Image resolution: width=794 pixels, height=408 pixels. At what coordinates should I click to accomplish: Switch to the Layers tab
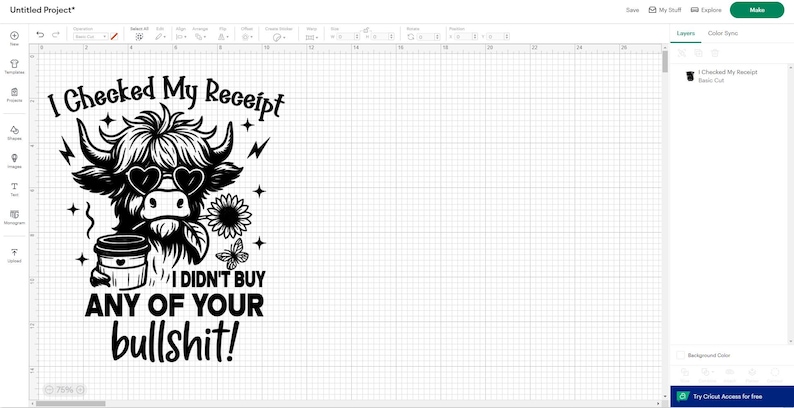[x=686, y=33]
